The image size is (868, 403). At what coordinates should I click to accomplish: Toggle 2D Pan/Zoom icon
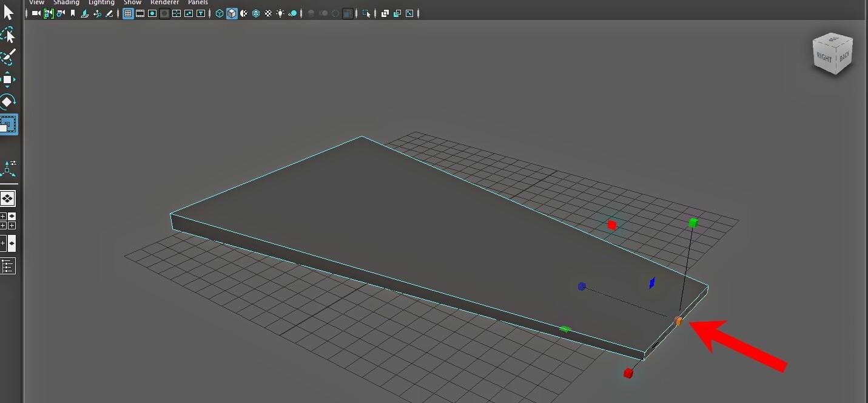tap(97, 13)
